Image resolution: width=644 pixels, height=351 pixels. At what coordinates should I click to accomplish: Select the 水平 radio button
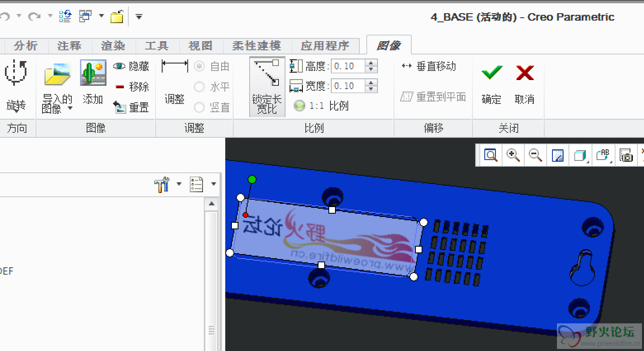click(199, 87)
